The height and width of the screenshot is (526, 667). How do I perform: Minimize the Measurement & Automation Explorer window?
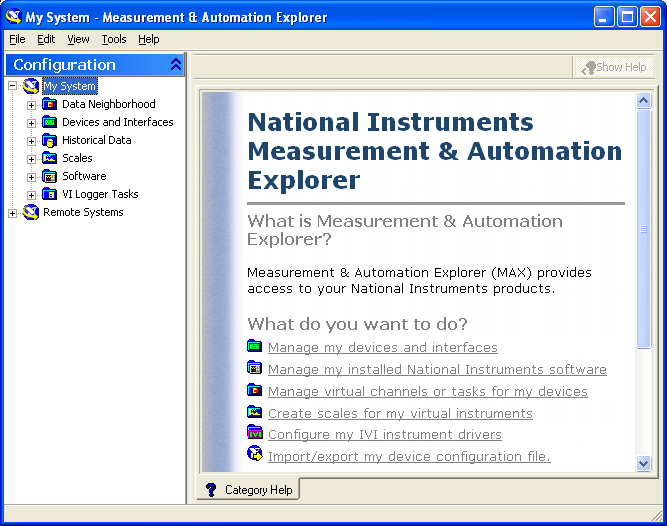coord(604,17)
